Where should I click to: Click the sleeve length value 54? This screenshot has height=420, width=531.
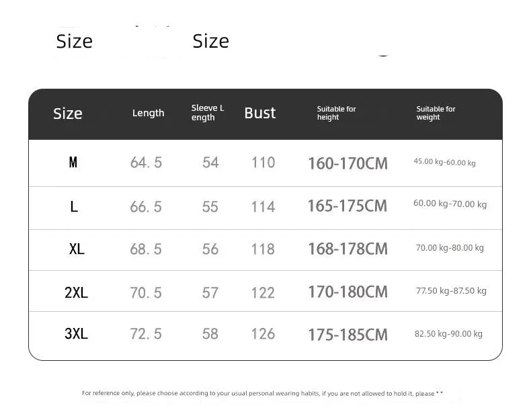point(210,163)
